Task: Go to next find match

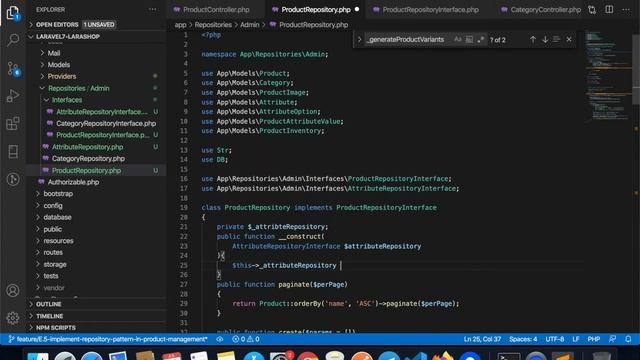Action: pyautogui.click(x=545, y=40)
